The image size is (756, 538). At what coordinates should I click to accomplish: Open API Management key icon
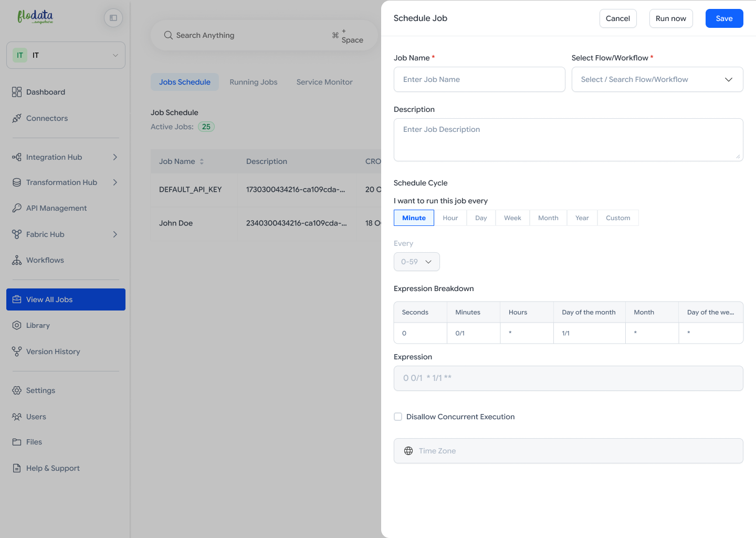[x=17, y=208]
